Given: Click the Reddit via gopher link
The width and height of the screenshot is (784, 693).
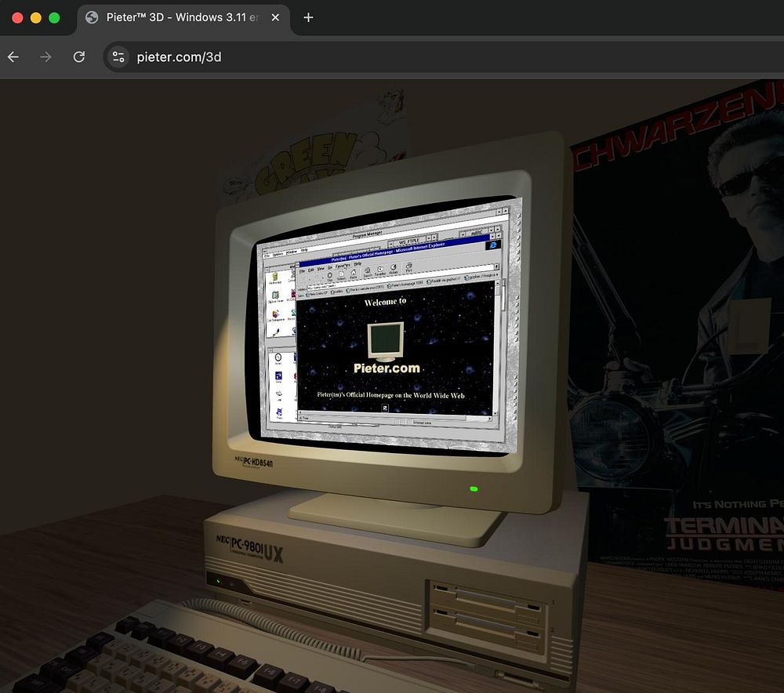Looking at the screenshot, I should [x=444, y=280].
